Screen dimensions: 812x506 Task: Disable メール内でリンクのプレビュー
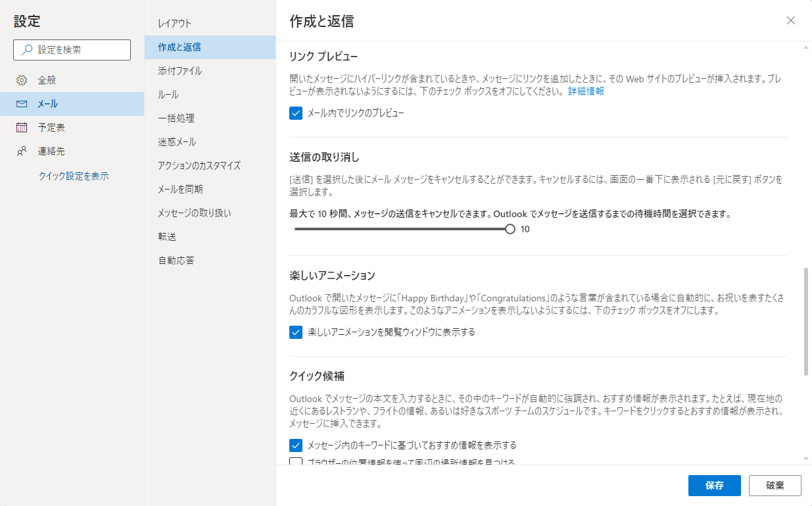click(295, 113)
